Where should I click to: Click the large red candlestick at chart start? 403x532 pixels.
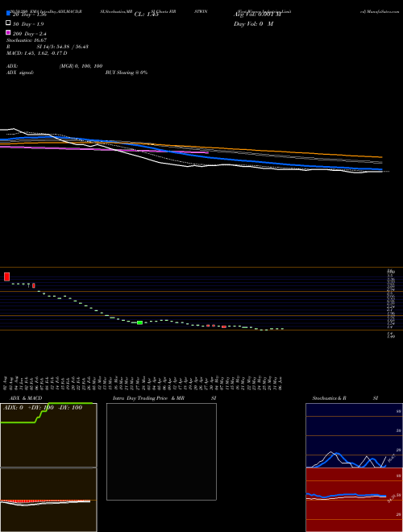[x=6, y=276]
